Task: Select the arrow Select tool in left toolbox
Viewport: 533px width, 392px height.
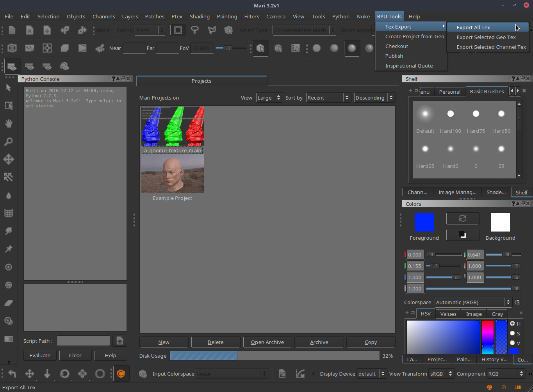Action: (9, 88)
